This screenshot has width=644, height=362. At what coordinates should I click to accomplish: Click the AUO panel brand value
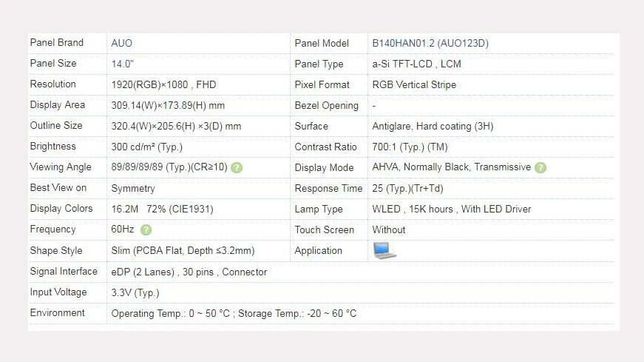[121, 43]
